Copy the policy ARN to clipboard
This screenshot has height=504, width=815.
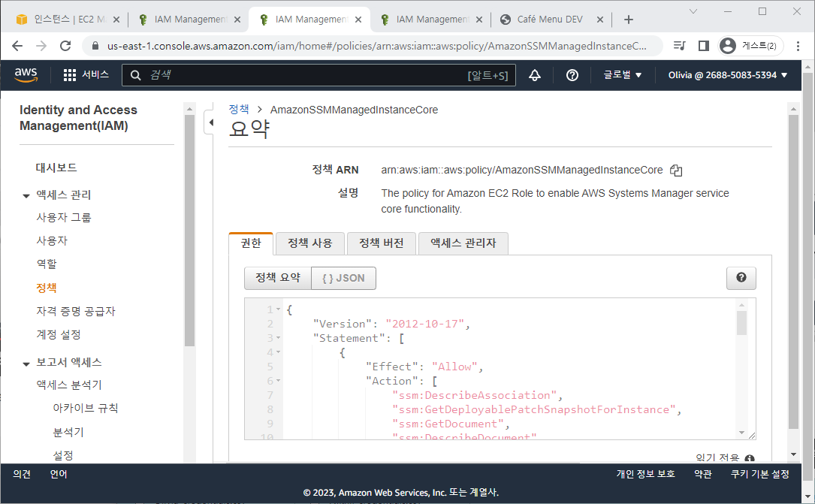click(676, 171)
